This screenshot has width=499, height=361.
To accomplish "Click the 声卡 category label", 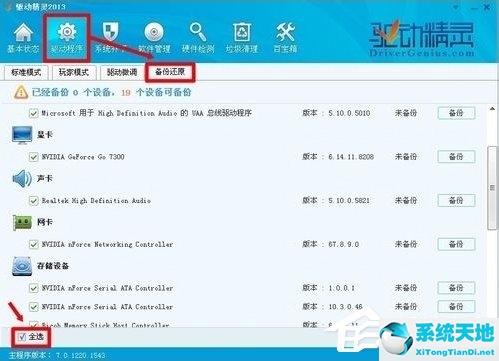I will [45, 178].
